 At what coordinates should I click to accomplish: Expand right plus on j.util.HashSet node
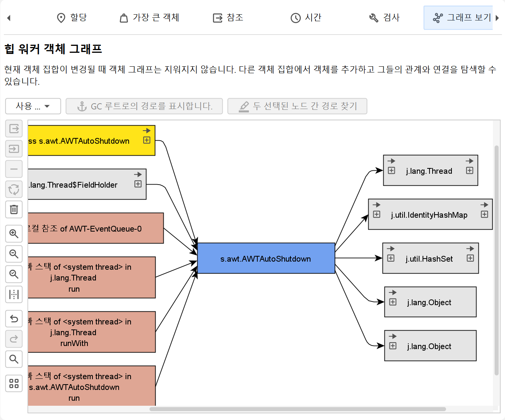(470, 258)
